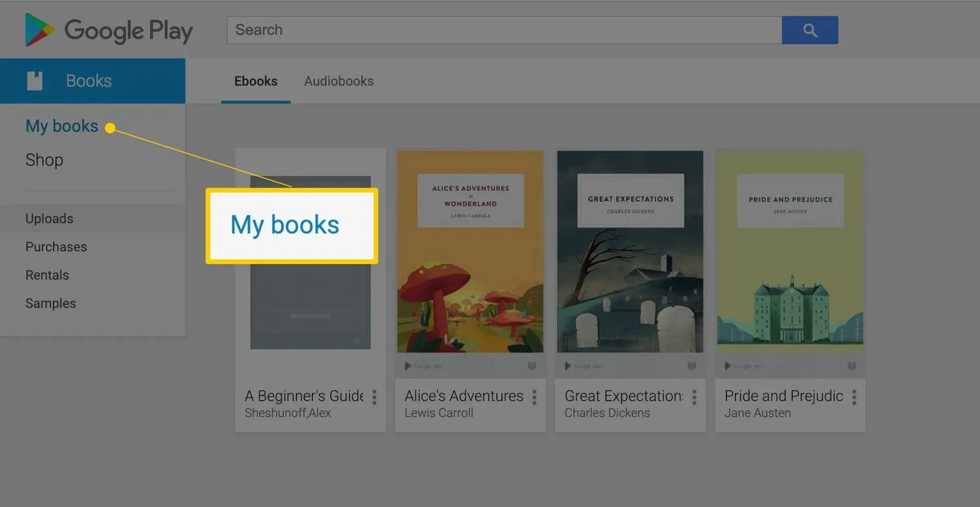The height and width of the screenshot is (507, 980).
Task: Click the Pride and Prejudice title text
Action: (x=784, y=396)
